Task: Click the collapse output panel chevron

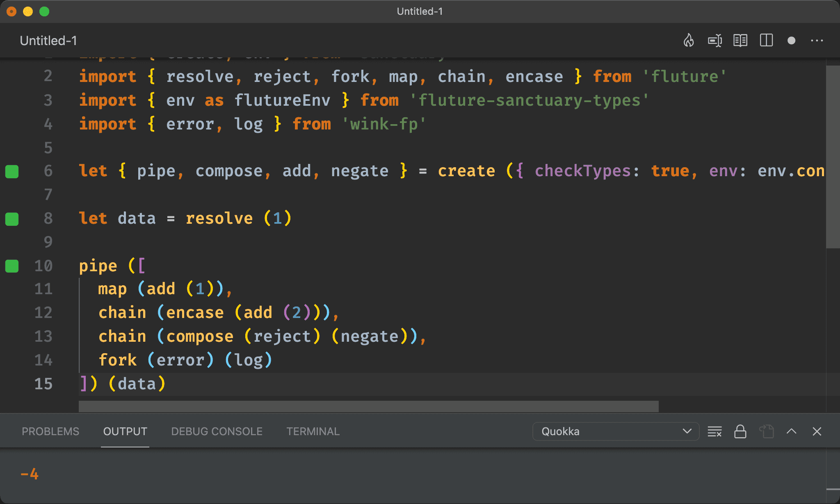Action: click(x=794, y=431)
